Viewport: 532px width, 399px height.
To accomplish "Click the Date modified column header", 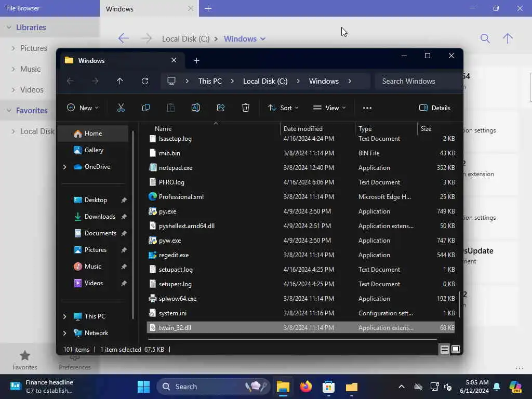I will pyautogui.click(x=318, y=129).
